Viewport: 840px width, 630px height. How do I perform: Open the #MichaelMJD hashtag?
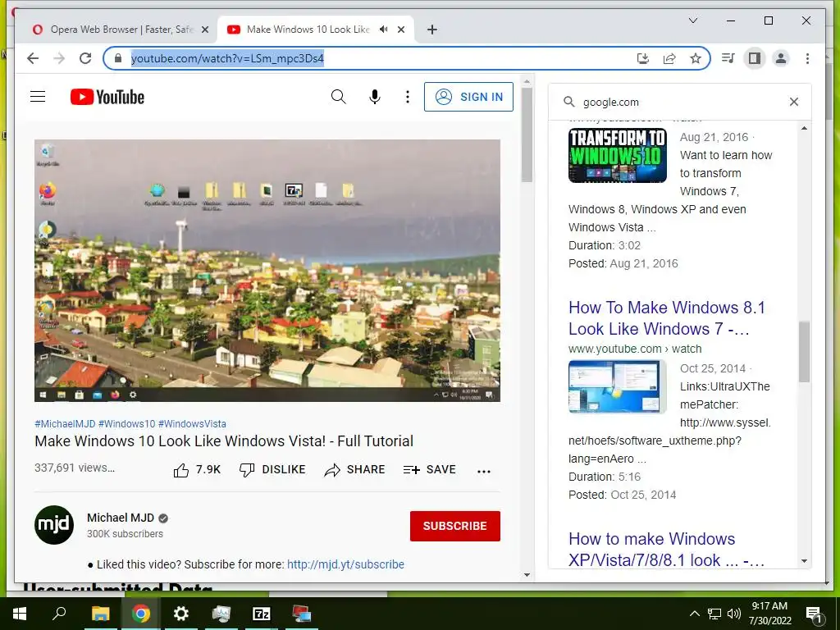tap(65, 424)
